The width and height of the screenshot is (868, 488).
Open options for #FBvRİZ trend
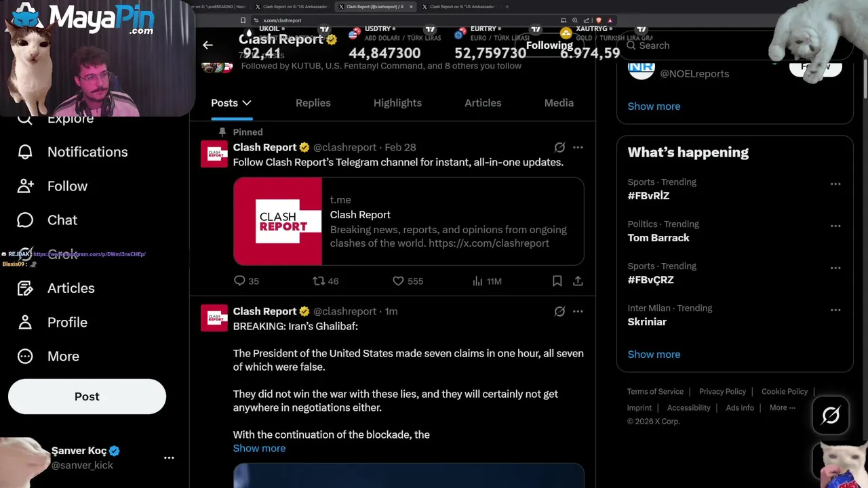[x=835, y=184]
